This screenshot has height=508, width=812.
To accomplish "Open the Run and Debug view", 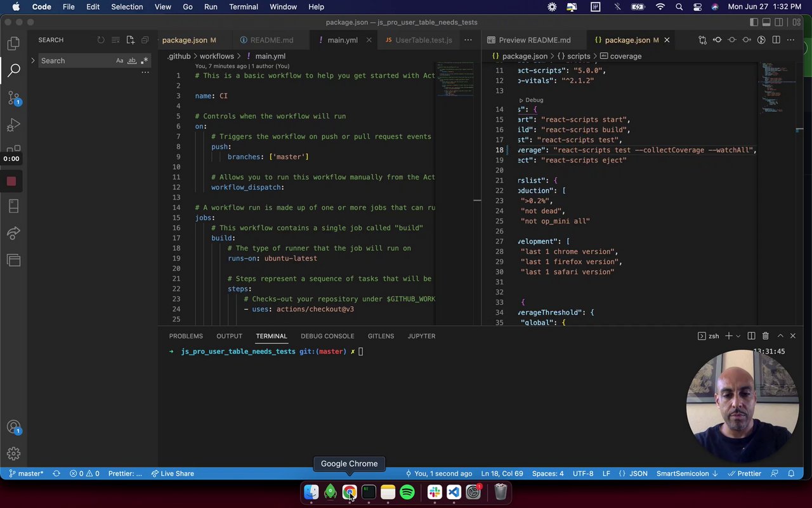I will click(x=13, y=125).
